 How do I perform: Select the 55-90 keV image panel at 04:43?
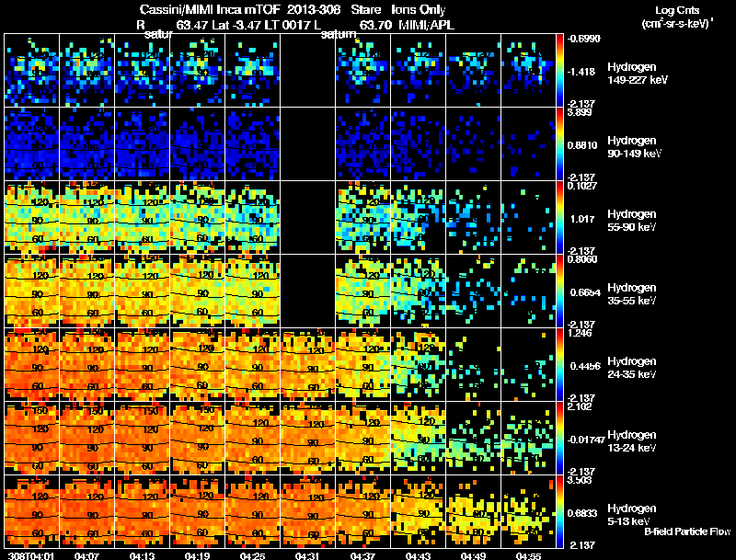tap(418, 218)
